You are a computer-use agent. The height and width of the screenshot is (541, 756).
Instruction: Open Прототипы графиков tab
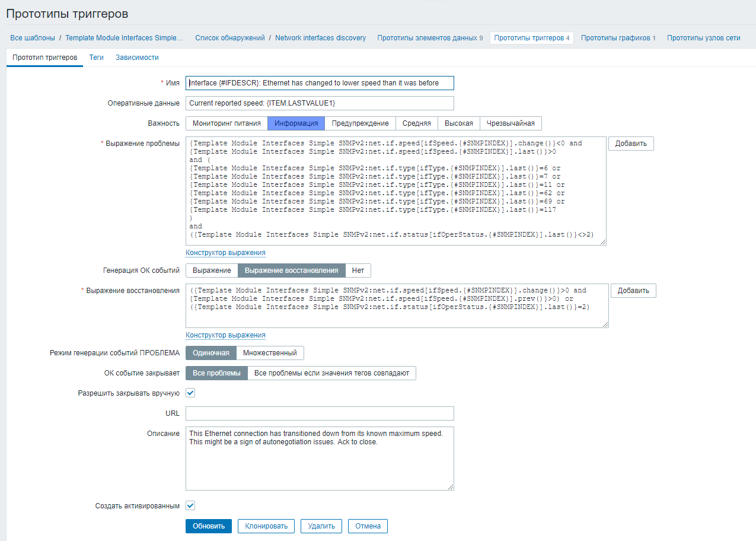click(618, 38)
